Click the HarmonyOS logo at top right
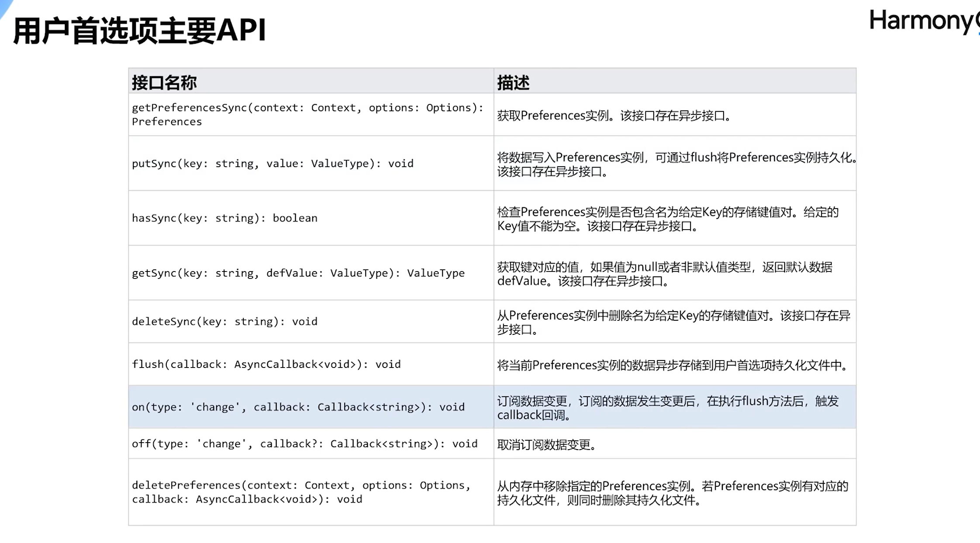This screenshot has height=543, width=980. pyautogui.click(x=924, y=21)
